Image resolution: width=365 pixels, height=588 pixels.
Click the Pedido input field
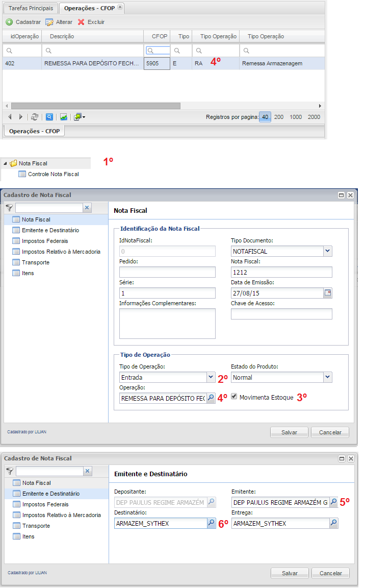(x=167, y=272)
